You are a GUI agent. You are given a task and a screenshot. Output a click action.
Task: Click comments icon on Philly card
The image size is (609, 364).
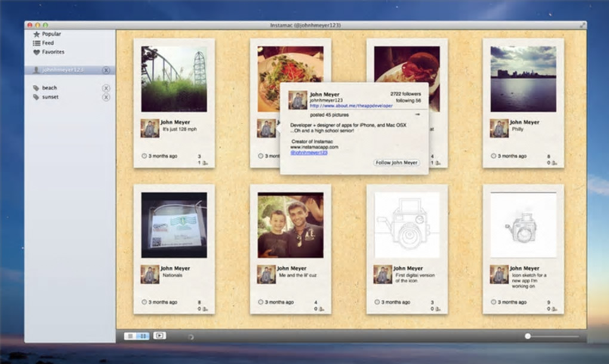[x=554, y=163]
